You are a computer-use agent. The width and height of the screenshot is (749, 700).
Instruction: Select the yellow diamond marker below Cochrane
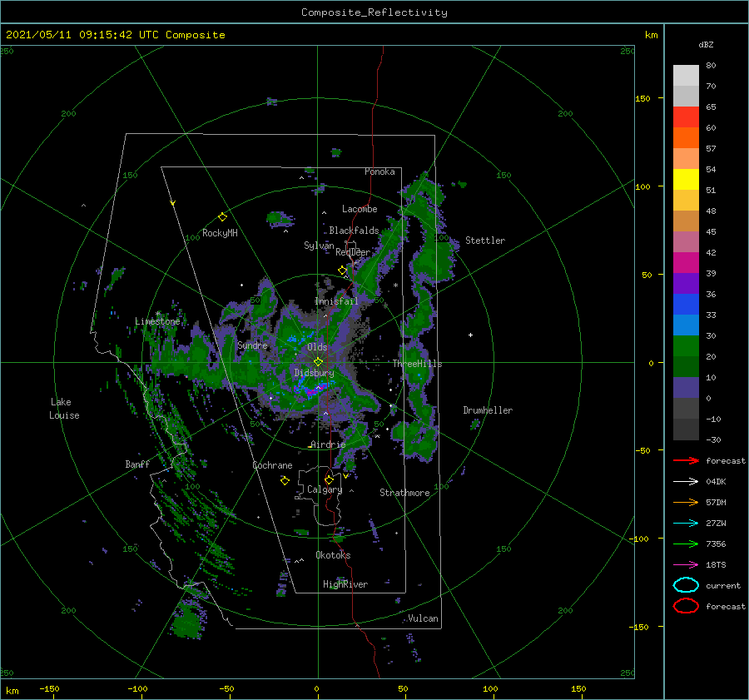pyautogui.click(x=285, y=481)
